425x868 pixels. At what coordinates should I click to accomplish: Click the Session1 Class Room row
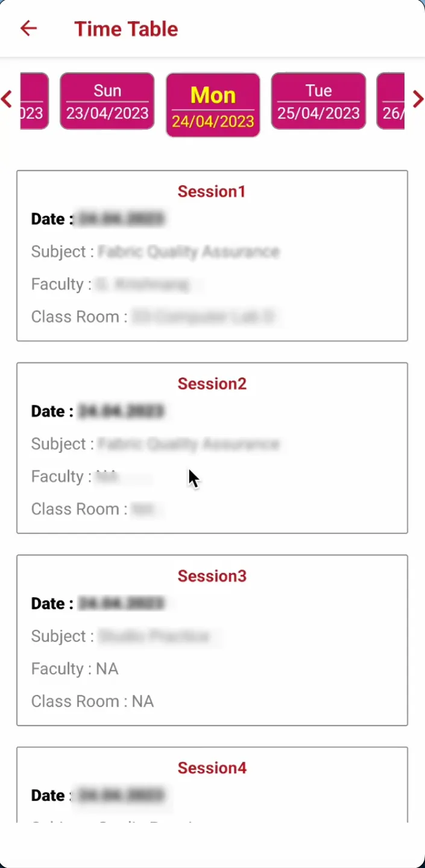click(x=155, y=317)
